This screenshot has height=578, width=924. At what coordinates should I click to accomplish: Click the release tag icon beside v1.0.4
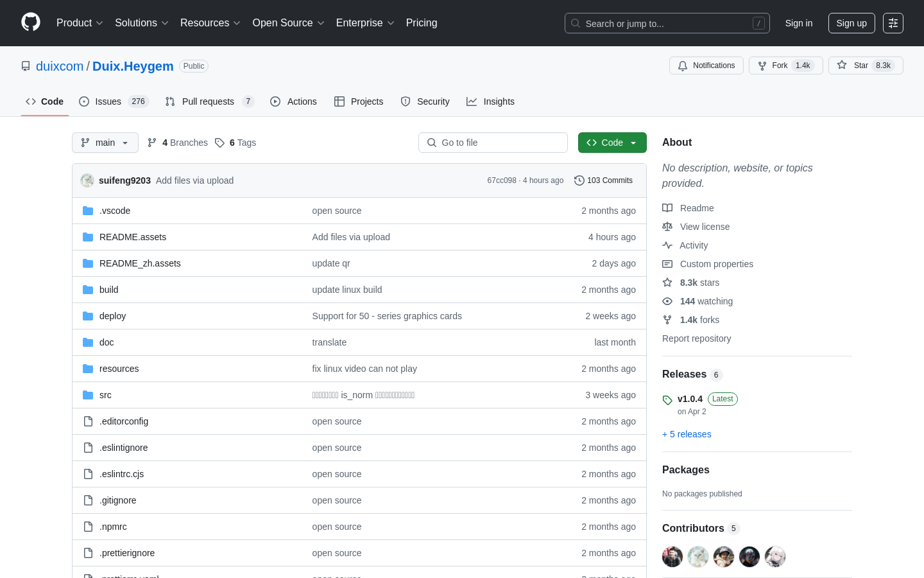pyautogui.click(x=667, y=400)
